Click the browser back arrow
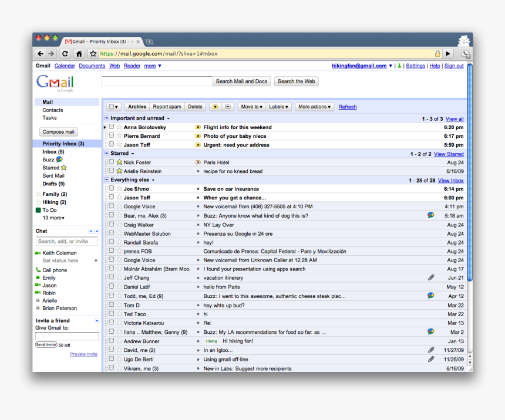Screen dimensions: 505x420 point(39,53)
